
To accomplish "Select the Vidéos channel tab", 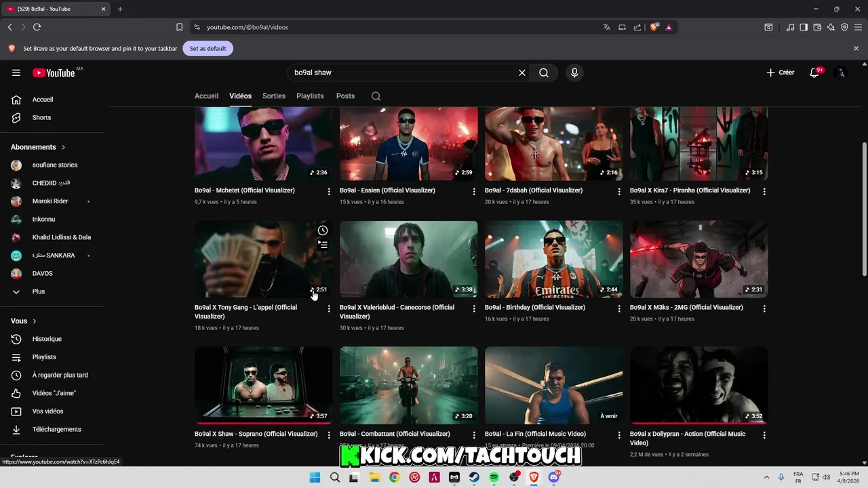I will (x=240, y=96).
